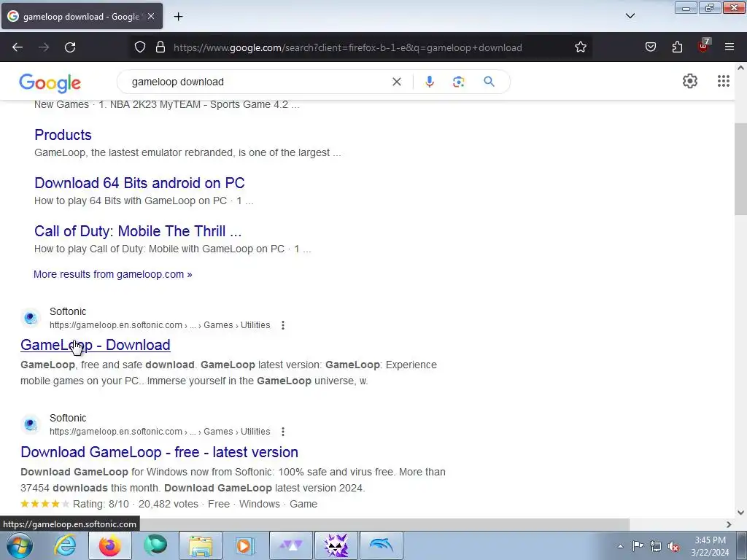Viewport: 747px width, 560px height.
Task: Go to Google home via logo
Action: tap(50, 83)
